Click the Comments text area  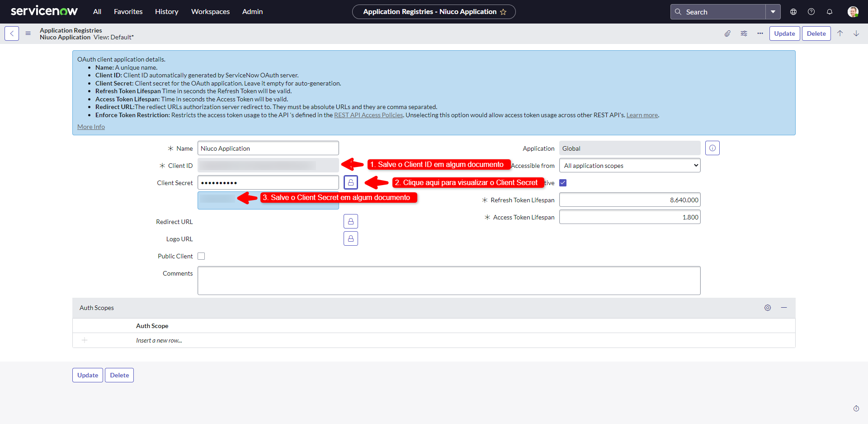[x=449, y=281]
